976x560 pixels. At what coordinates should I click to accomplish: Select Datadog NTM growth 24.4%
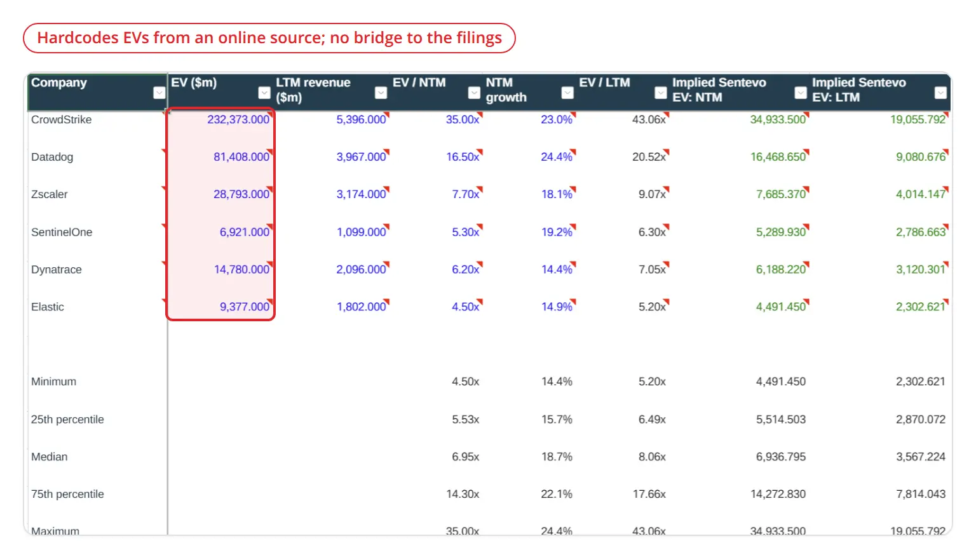click(557, 157)
